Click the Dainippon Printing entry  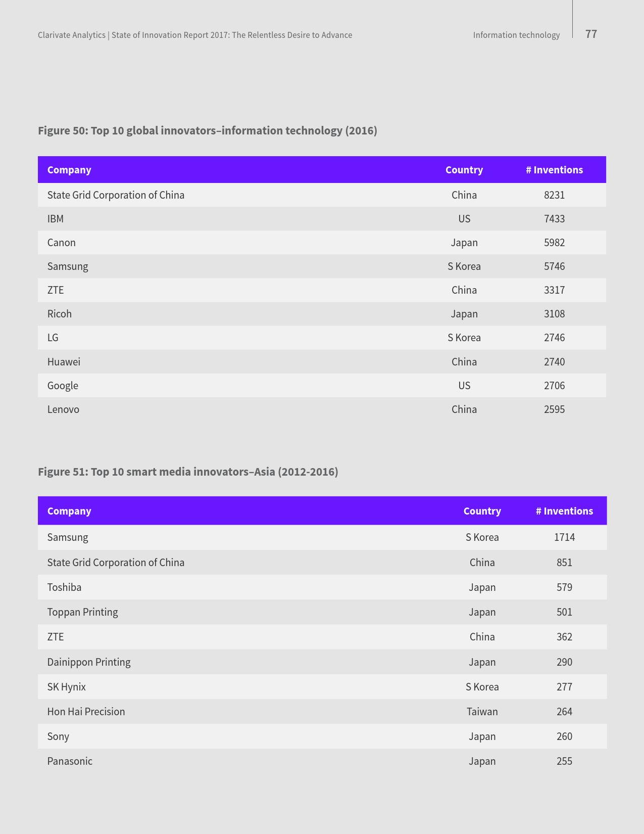(x=89, y=662)
